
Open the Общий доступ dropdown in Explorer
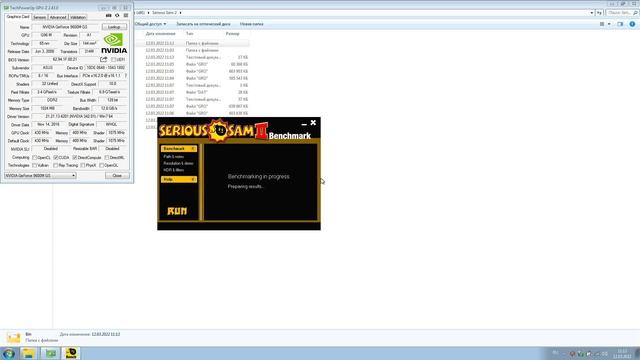coord(150,24)
